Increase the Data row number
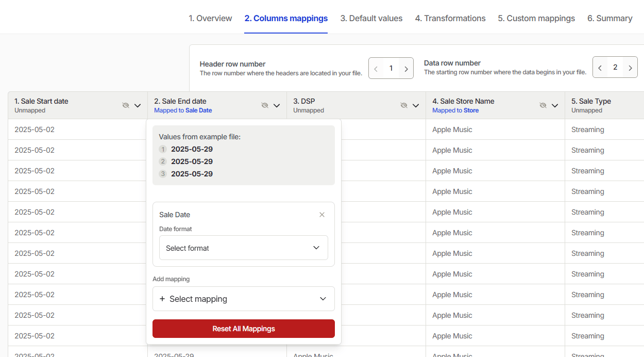This screenshot has height=357, width=644. pyautogui.click(x=630, y=68)
